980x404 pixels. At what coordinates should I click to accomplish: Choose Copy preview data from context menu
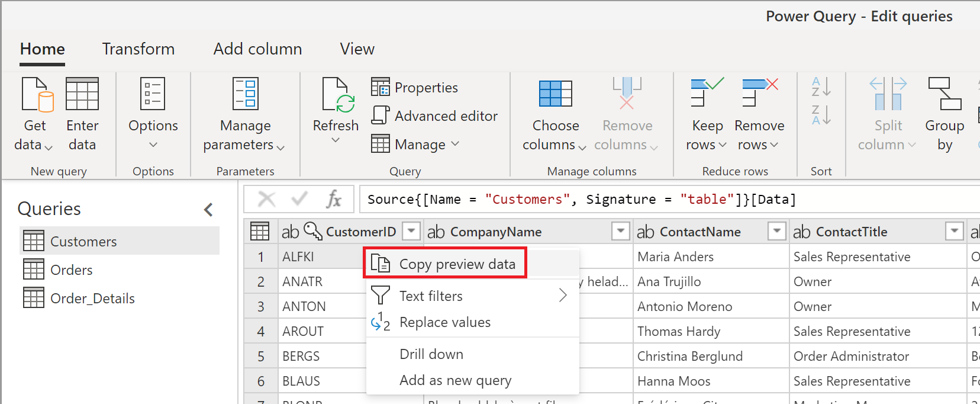tap(457, 264)
